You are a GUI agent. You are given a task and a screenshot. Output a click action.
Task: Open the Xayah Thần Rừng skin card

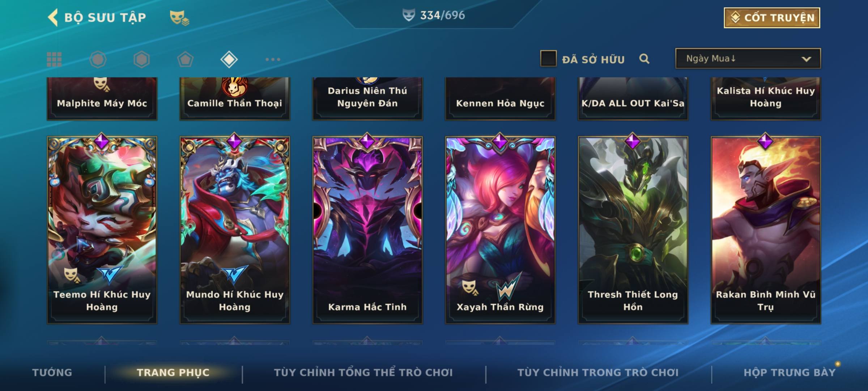[x=500, y=230]
